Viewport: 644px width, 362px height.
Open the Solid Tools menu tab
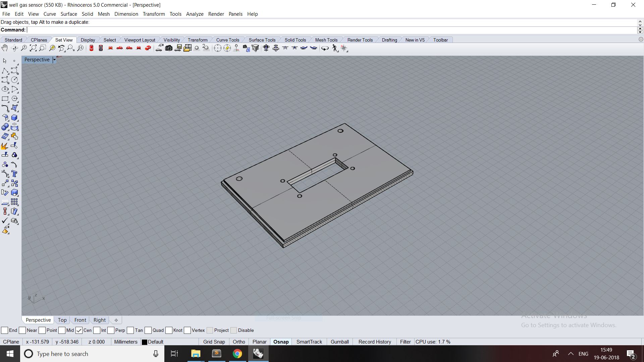pyautogui.click(x=294, y=40)
